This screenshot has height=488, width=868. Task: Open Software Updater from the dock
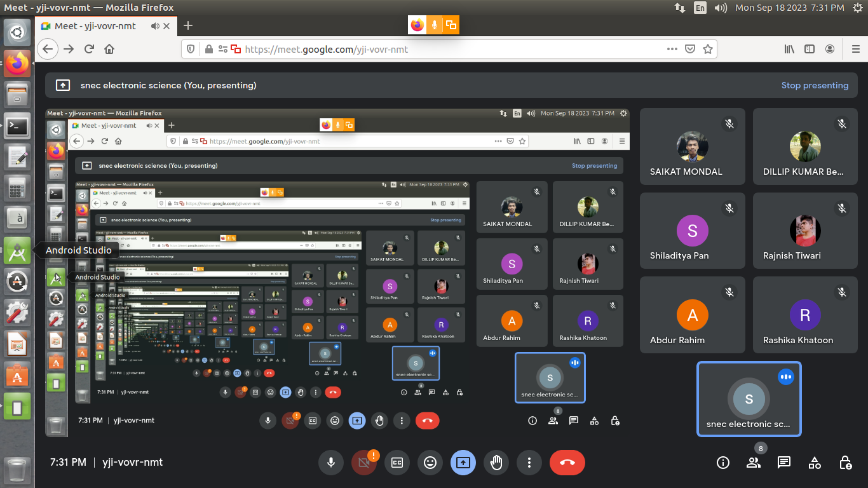tap(17, 281)
